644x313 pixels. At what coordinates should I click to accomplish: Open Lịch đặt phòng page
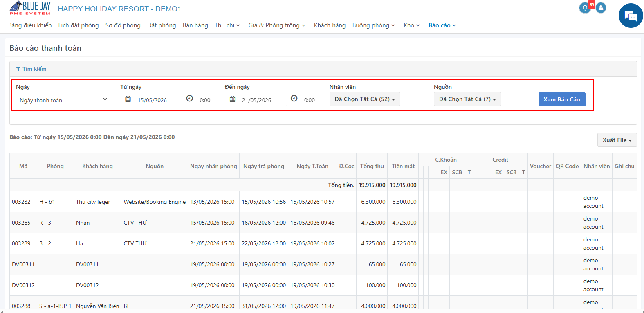click(x=79, y=25)
